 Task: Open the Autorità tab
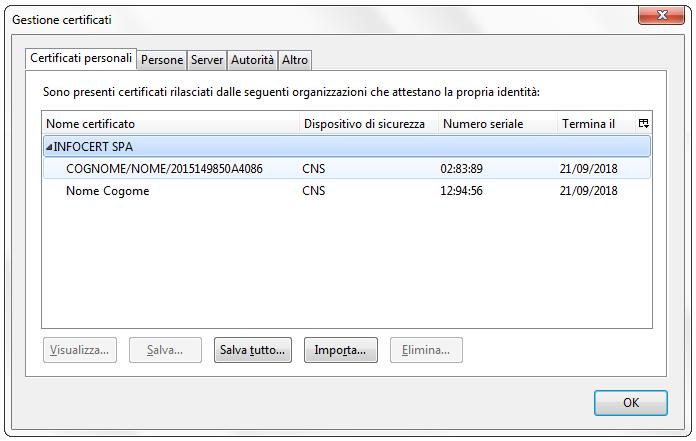pyautogui.click(x=252, y=60)
